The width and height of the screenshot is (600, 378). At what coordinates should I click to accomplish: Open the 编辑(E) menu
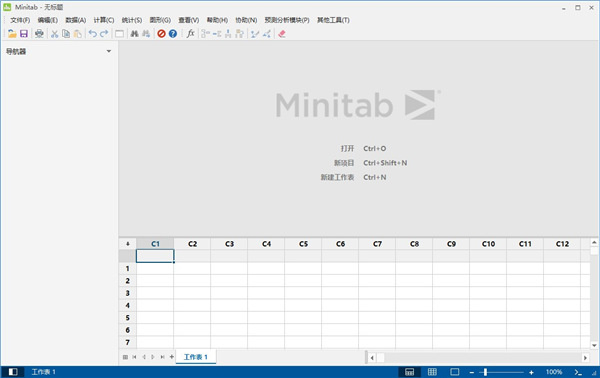[x=48, y=20]
